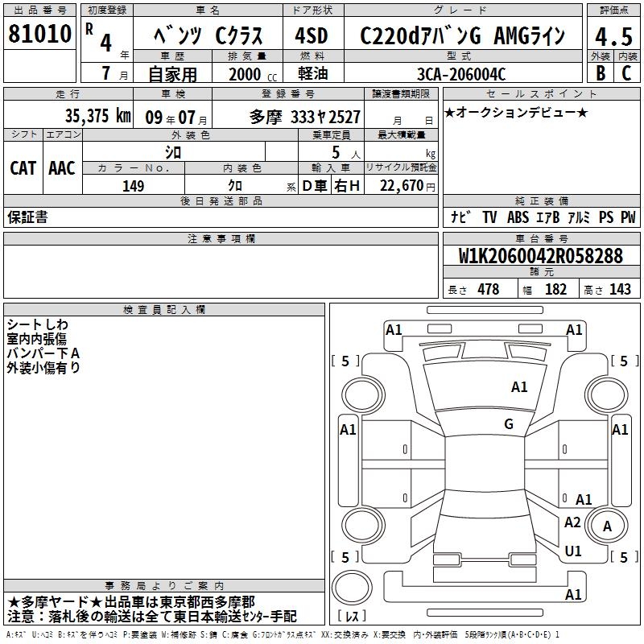This screenshot has height=644, width=644.
Task: Click inspector note シートしわ
Action: point(37,324)
